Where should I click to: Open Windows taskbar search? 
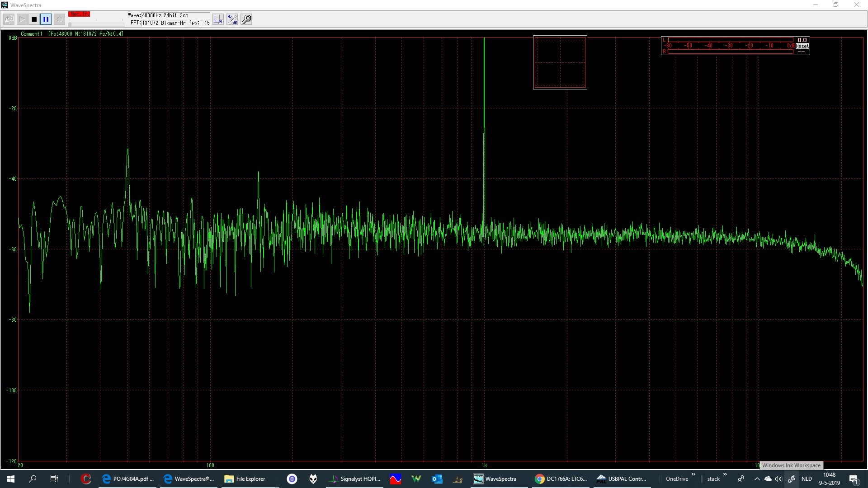pyautogui.click(x=33, y=479)
